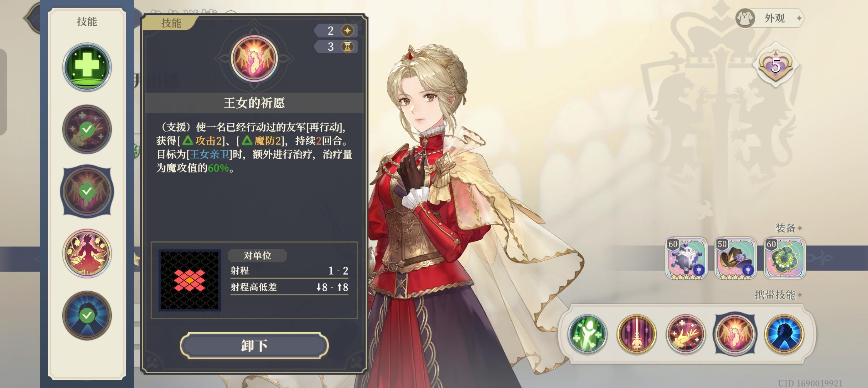Select the checked winged feather skill
The height and width of the screenshot is (388, 868).
tap(87, 191)
